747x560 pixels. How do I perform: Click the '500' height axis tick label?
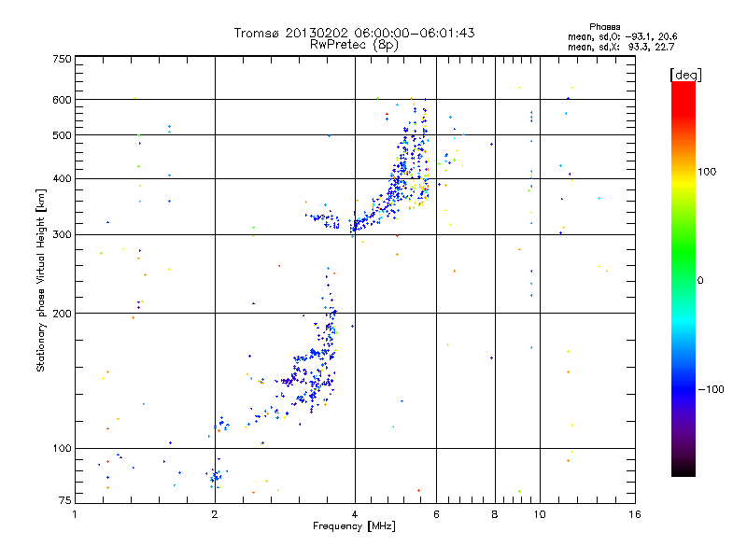(62, 135)
